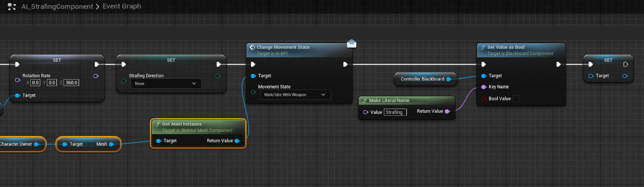
Task: Click the AI_StrafingComponent breadcrumb
Action: pyautogui.click(x=57, y=6)
